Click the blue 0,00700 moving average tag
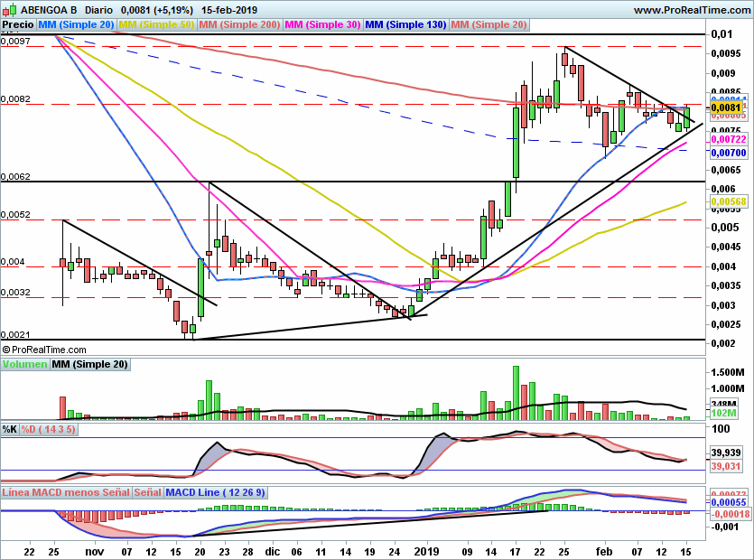Viewport: 754px width, 560px height. click(x=729, y=153)
